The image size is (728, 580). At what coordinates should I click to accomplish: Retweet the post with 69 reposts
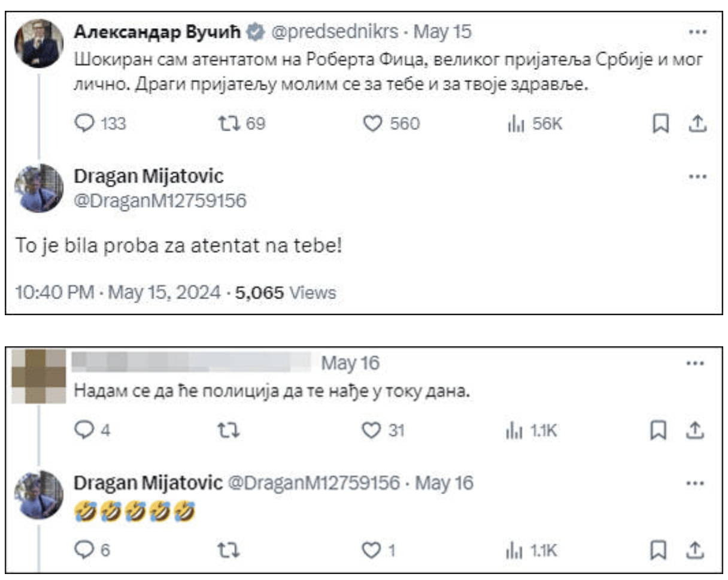click(227, 123)
